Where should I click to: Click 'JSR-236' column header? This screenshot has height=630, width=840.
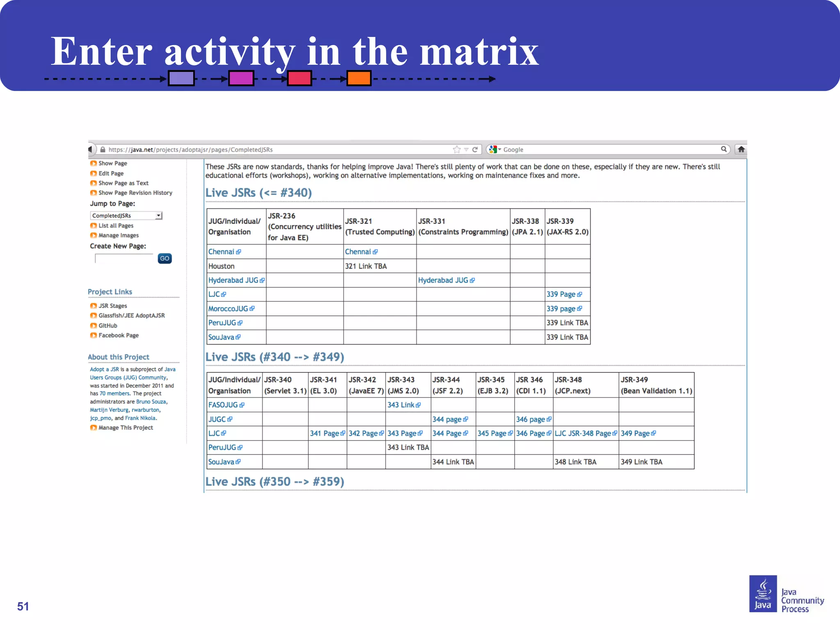[305, 226]
